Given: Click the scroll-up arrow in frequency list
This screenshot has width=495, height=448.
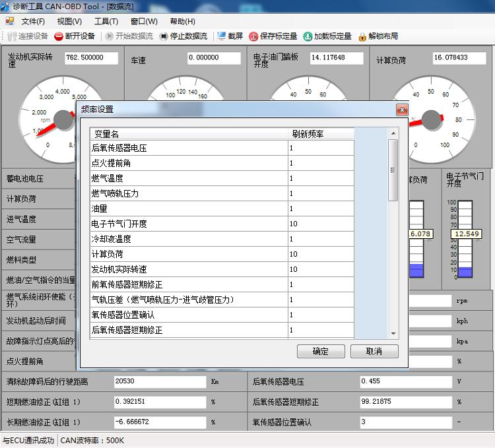Looking at the screenshot, I should [393, 134].
